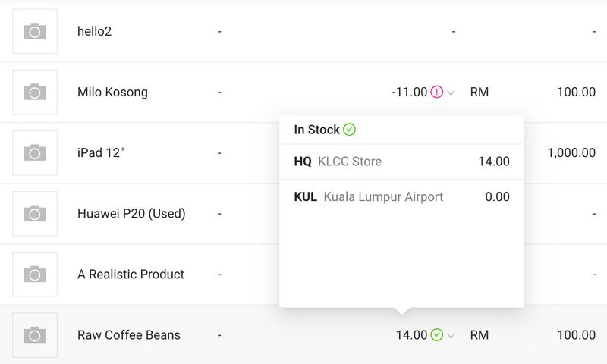This screenshot has height=364, width=607.
Task: Open the Milo Kosong product
Action: 112,93
